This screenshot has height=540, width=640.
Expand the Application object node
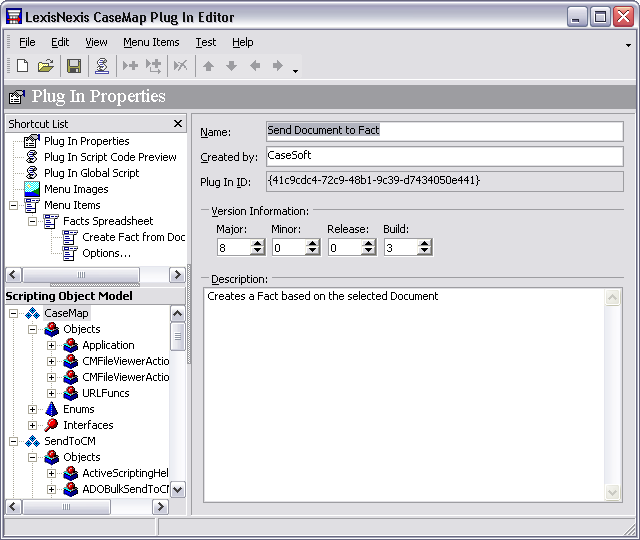(52, 345)
